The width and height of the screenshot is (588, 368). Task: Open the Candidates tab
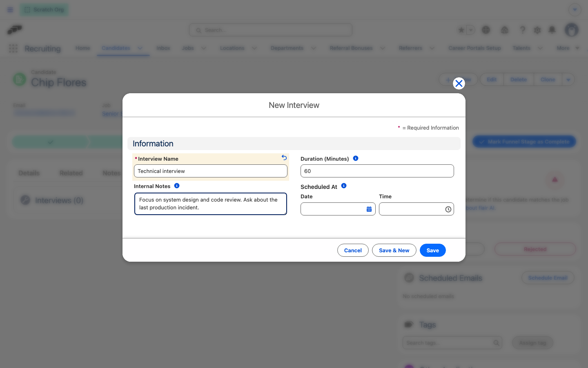pos(116,48)
